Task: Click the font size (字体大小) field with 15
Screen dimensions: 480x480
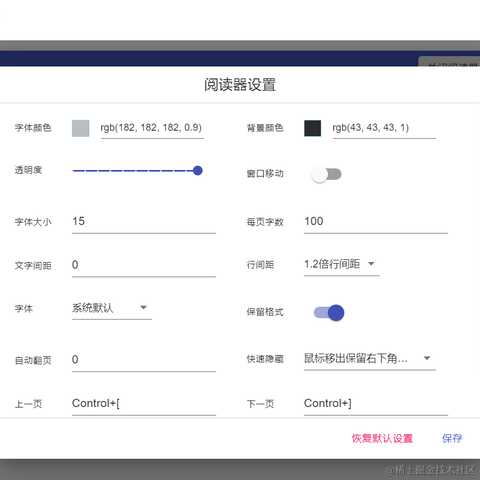Action: (x=144, y=222)
